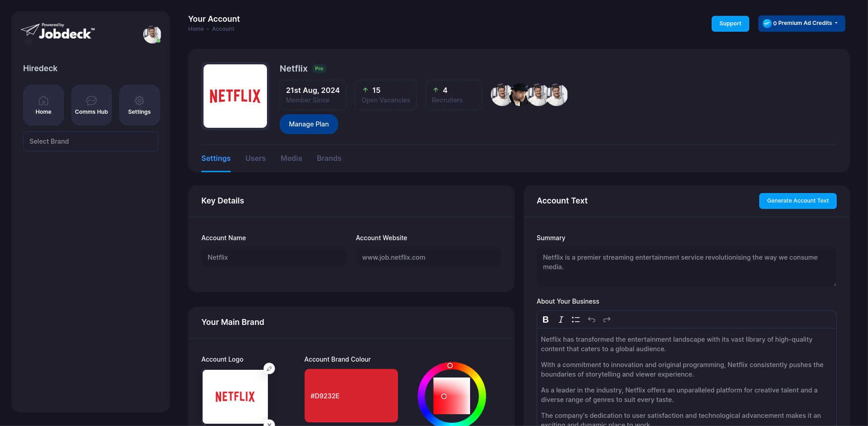Screen dimensions: 868x426
Task: Expand Premium Ad Credits dropdown
Action: 801,23
